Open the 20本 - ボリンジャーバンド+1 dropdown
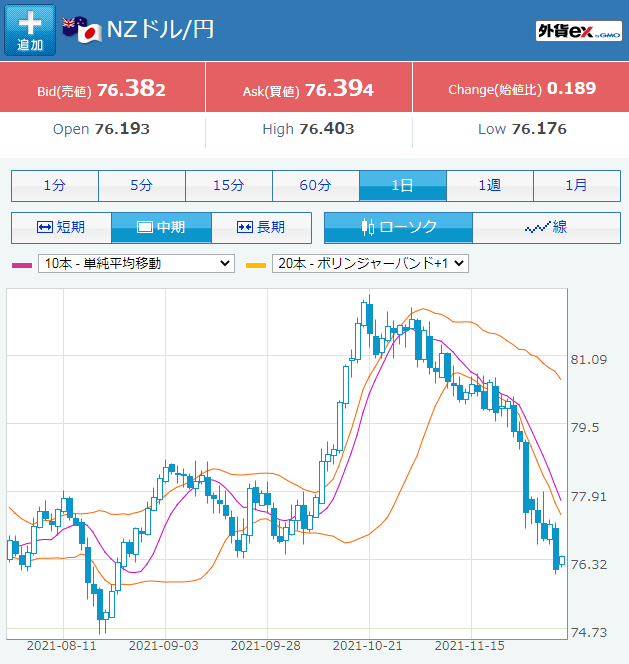Viewport: 629px width, 664px height. [x=370, y=263]
